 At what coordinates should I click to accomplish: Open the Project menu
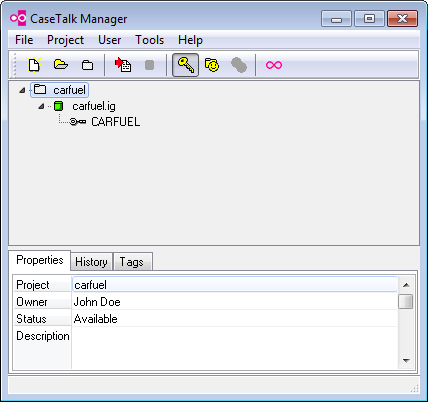(x=65, y=40)
